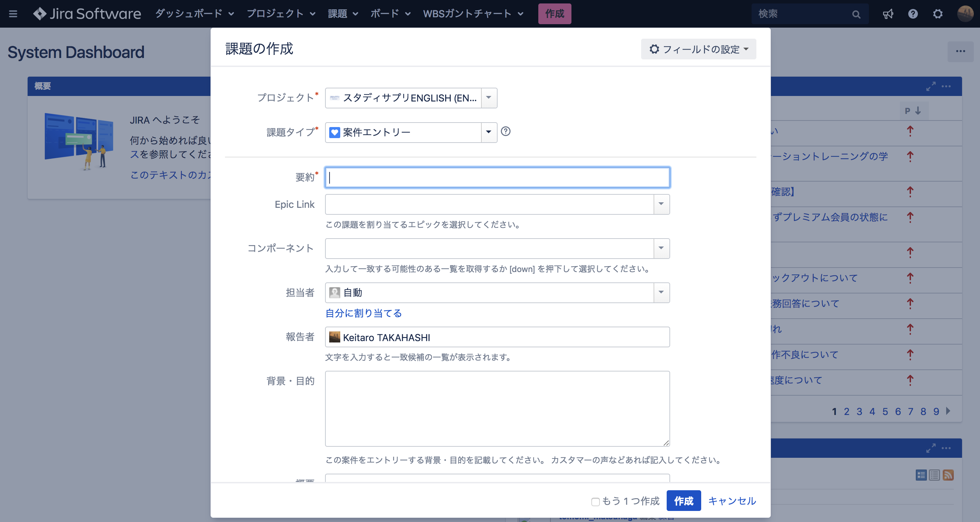Expand the コンポーネント dropdown
980x522 pixels.
tap(661, 249)
